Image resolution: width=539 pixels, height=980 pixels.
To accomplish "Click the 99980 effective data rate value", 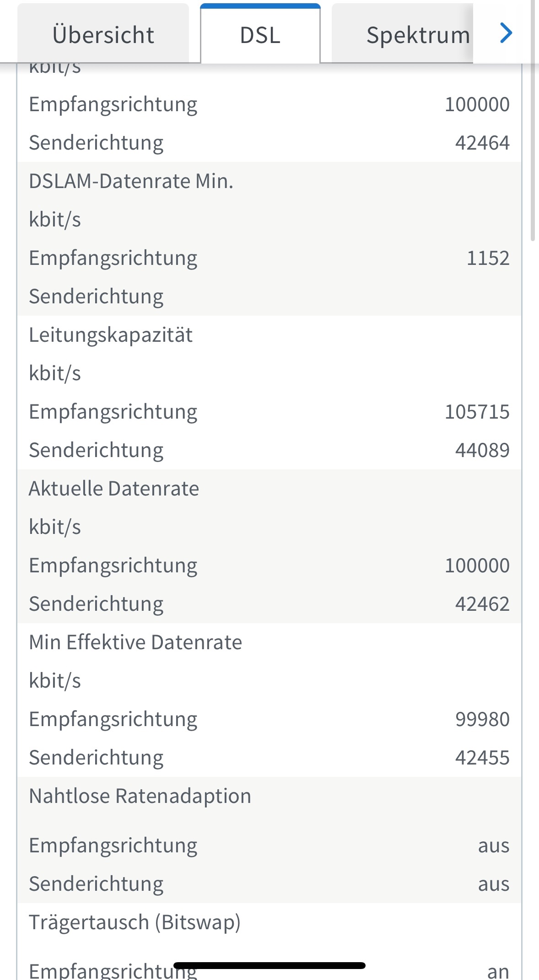I will [482, 719].
